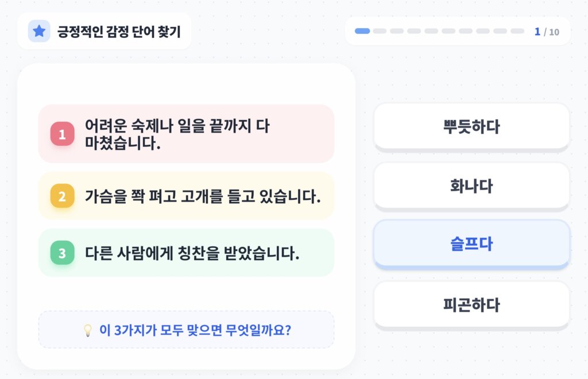Image resolution: width=588 pixels, height=379 pixels.
Task: Click the title 긍정적인 감정 단어 찾기
Action: (x=119, y=32)
